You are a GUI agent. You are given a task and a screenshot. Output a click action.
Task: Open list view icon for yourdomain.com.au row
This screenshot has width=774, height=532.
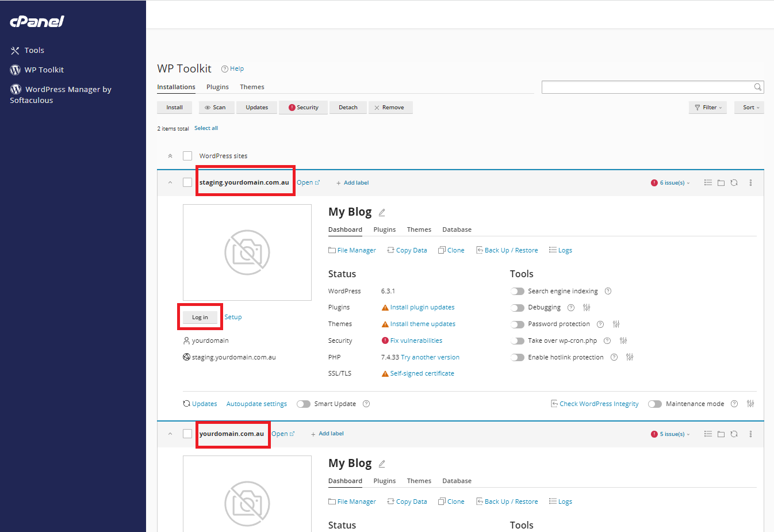(x=708, y=434)
